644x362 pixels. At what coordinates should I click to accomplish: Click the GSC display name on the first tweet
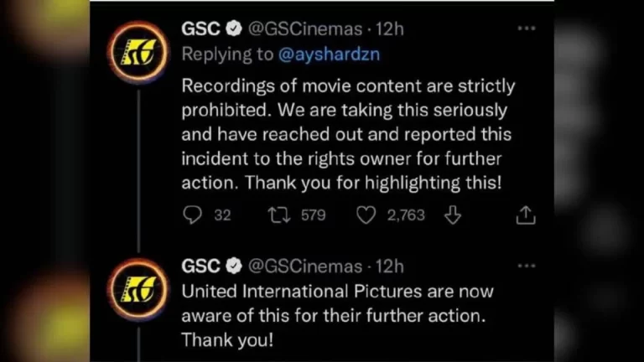[201, 28]
